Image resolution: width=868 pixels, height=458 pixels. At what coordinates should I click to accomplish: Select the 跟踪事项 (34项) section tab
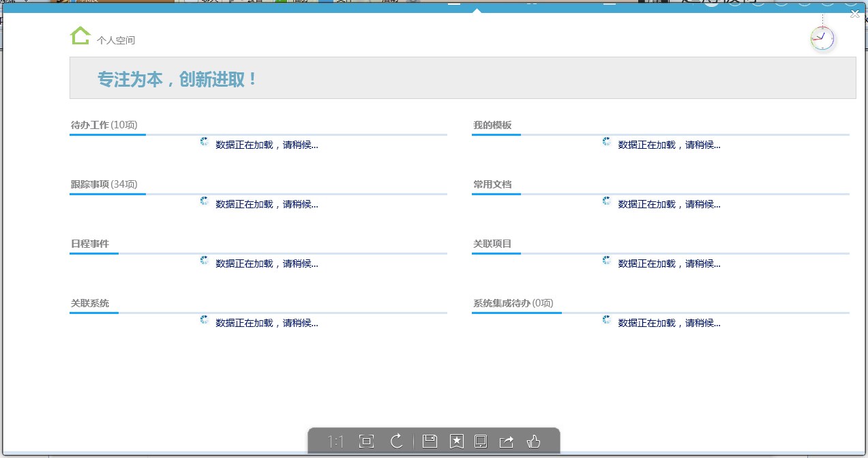104,185
